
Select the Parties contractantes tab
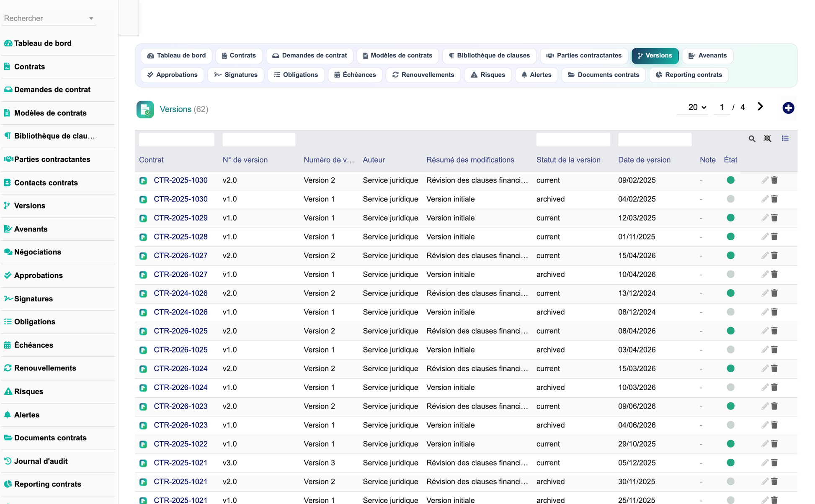tap(584, 55)
